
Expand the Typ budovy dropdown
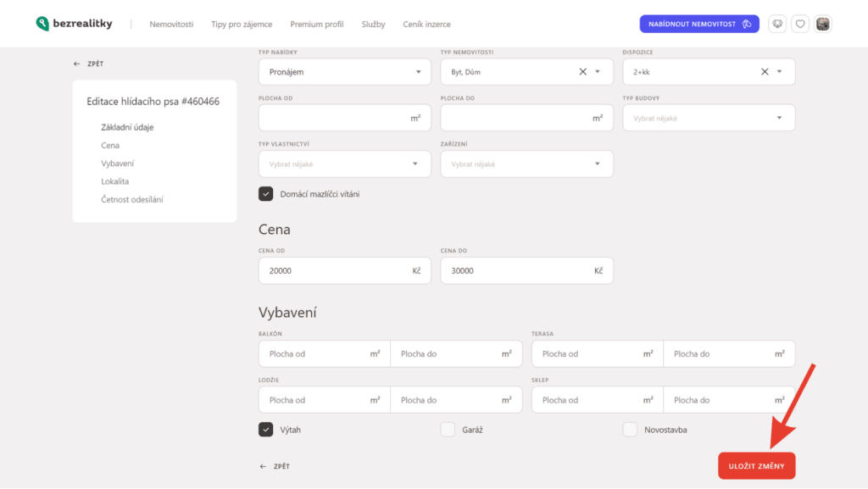click(709, 118)
